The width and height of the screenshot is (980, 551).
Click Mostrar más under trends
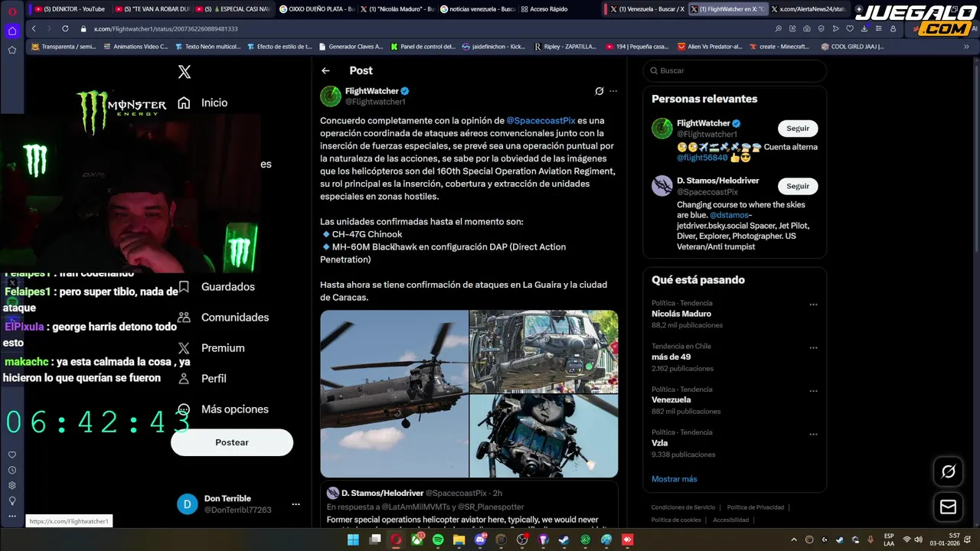tap(674, 479)
